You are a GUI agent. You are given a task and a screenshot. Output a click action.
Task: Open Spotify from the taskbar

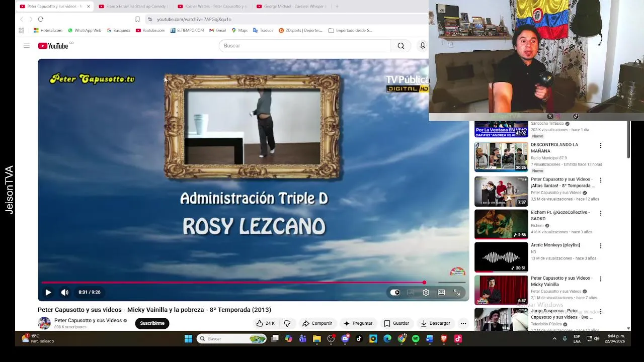click(x=416, y=339)
